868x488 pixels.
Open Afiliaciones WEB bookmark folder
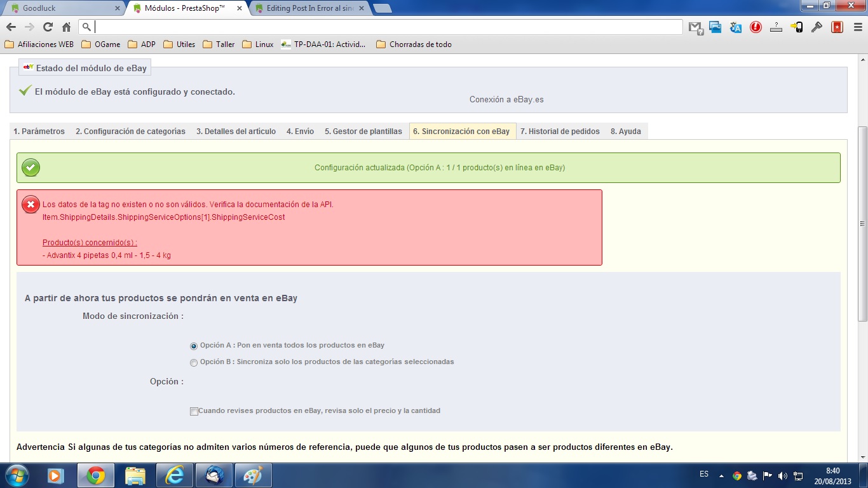[x=39, y=44]
